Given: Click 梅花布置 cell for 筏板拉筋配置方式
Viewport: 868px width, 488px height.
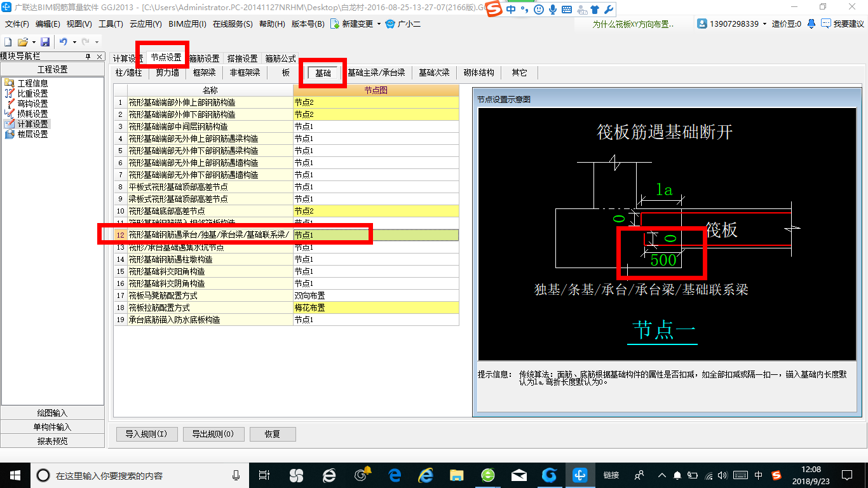Looking at the screenshot, I should [376, 308].
